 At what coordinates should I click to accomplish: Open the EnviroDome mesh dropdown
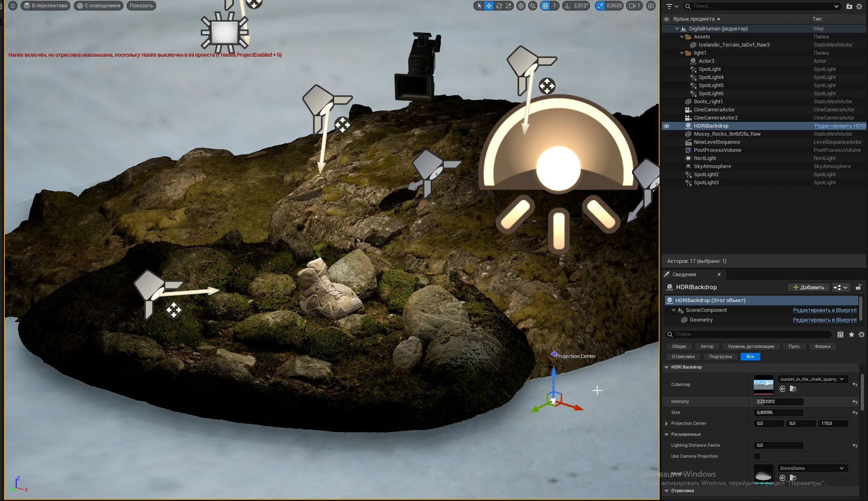tap(813, 468)
